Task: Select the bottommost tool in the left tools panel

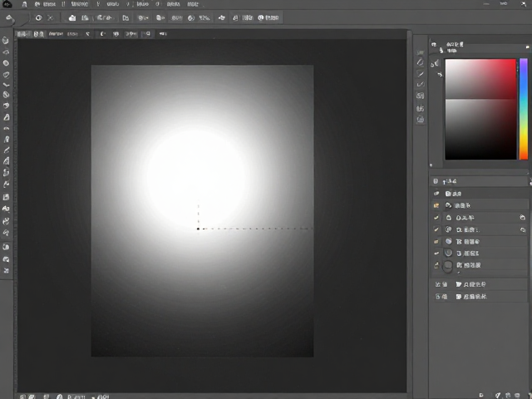Action: pos(6,271)
